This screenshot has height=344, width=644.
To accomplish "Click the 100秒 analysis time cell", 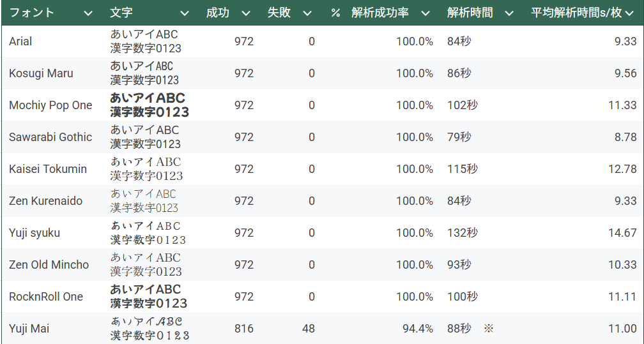I will click(x=463, y=297).
